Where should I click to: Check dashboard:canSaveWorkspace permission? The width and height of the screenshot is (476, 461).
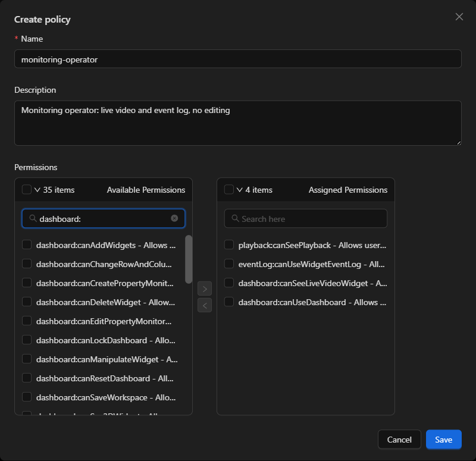pyautogui.click(x=27, y=397)
